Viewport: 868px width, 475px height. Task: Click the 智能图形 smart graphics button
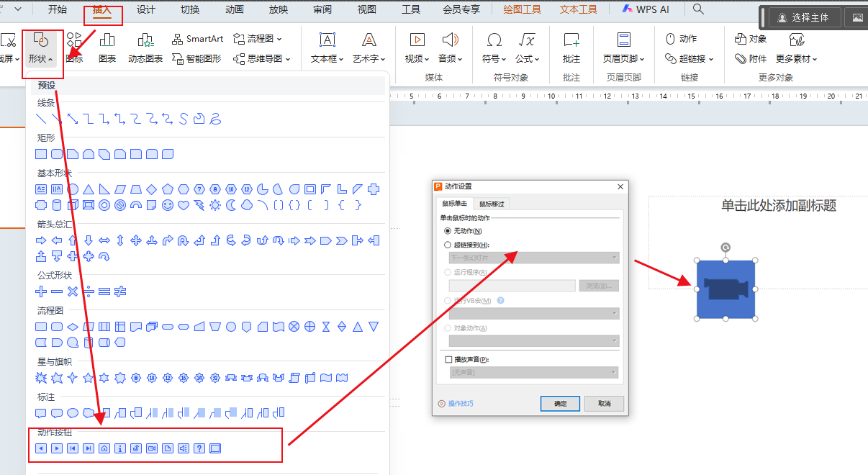coord(197,59)
